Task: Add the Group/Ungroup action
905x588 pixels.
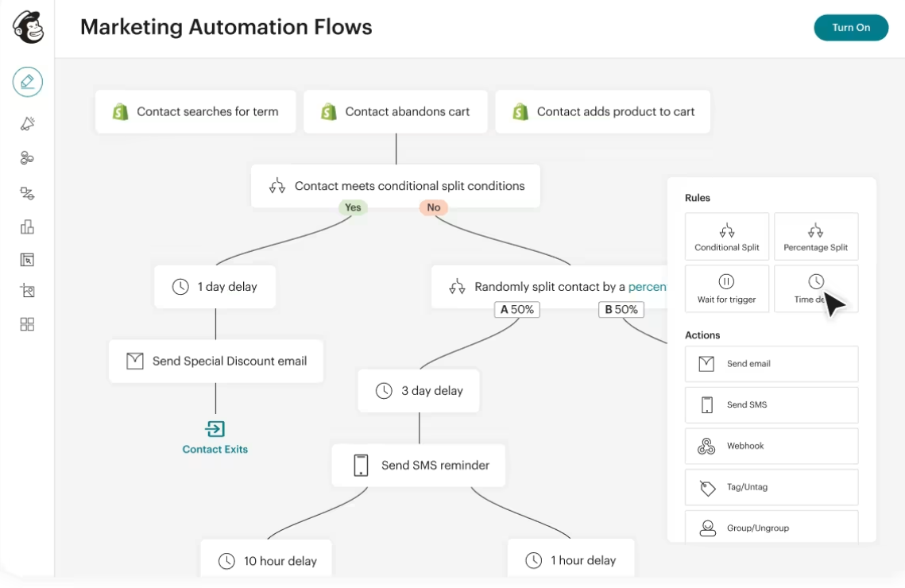Action: (x=771, y=526)
